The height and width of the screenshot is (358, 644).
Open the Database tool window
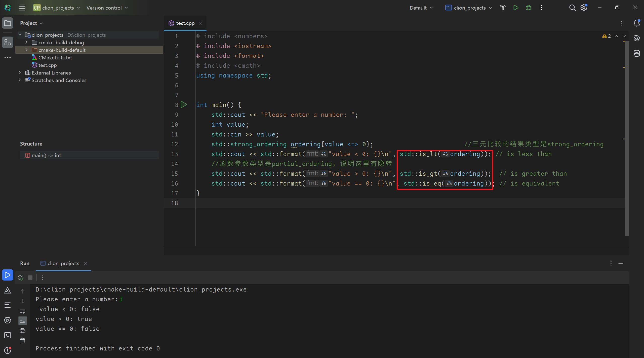(636, 53)
